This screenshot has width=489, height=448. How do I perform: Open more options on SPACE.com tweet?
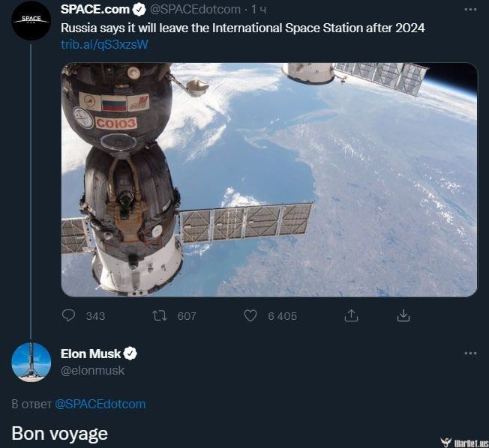pos(470,10)
